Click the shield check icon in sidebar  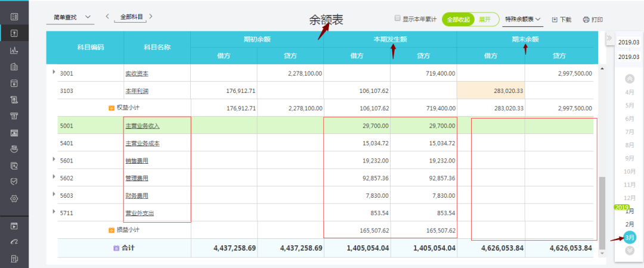(x=14, y=182)
